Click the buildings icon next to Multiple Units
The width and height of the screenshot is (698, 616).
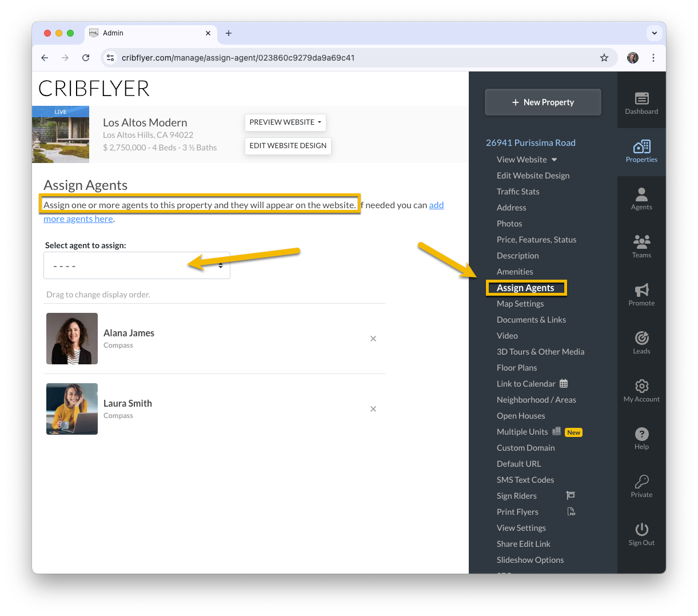click(556, 431)
